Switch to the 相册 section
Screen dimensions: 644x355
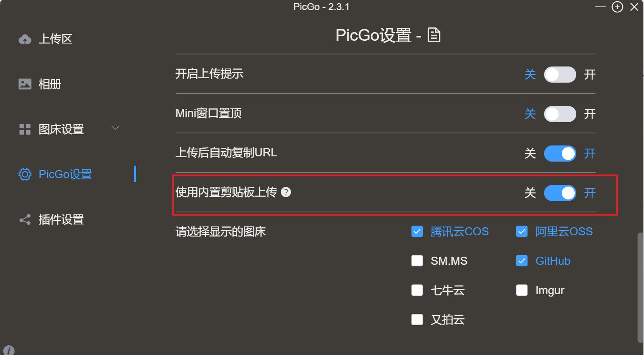click(50, 84)
